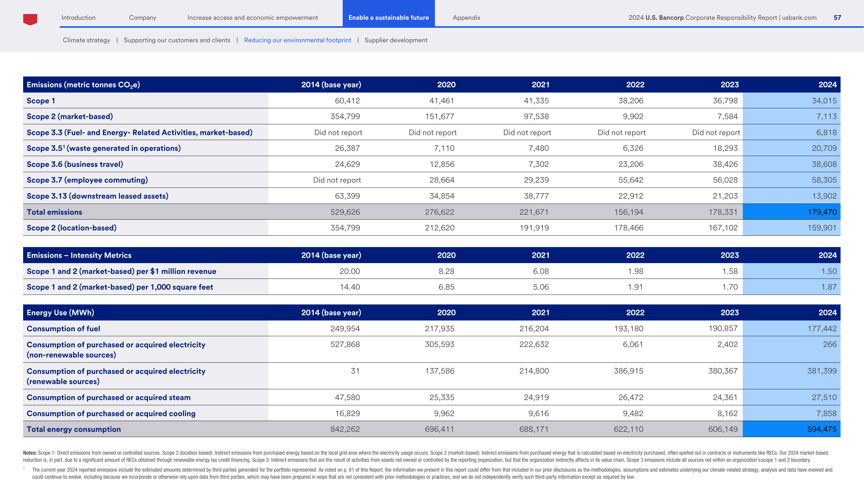This screenshot has height=504, width=864.
Task: Click the Notes paragraph below tables
Action: tap(425, 456)
